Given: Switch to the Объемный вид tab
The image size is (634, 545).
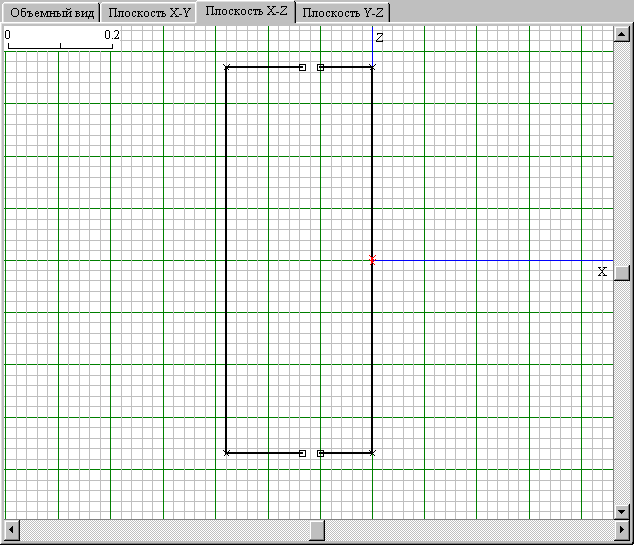Looking at the screenshot, I should 50,13.
